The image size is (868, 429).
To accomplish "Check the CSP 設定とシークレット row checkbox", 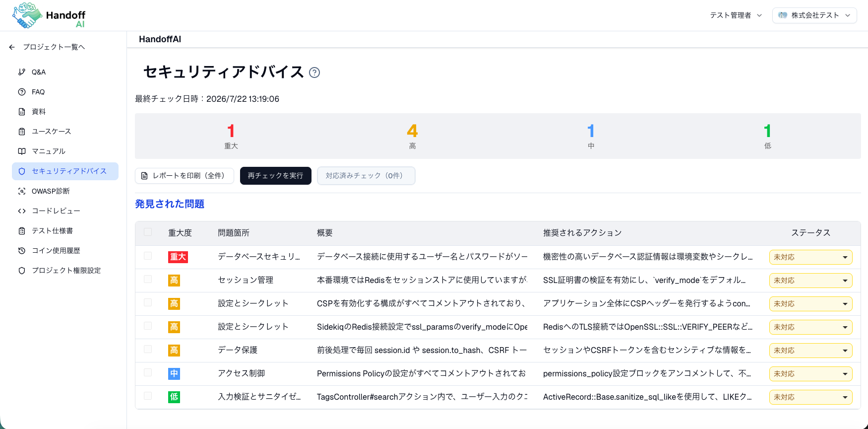I will [x=148, y=302].
